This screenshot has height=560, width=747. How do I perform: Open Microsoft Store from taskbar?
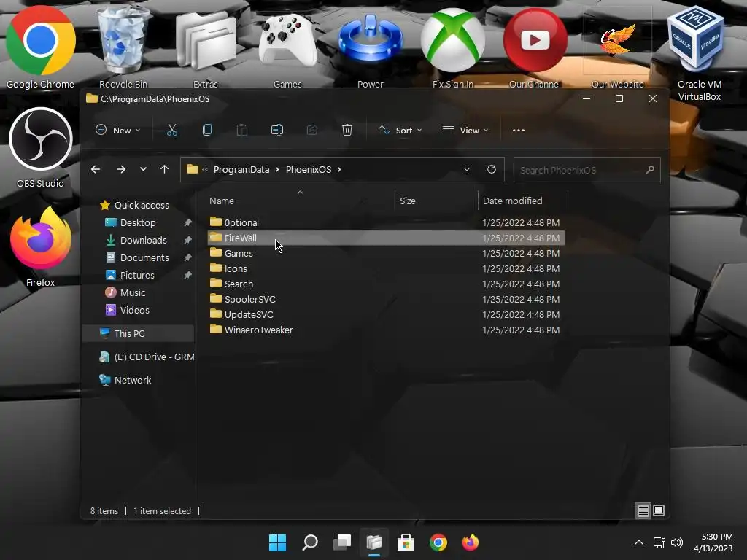coord(406,542)
